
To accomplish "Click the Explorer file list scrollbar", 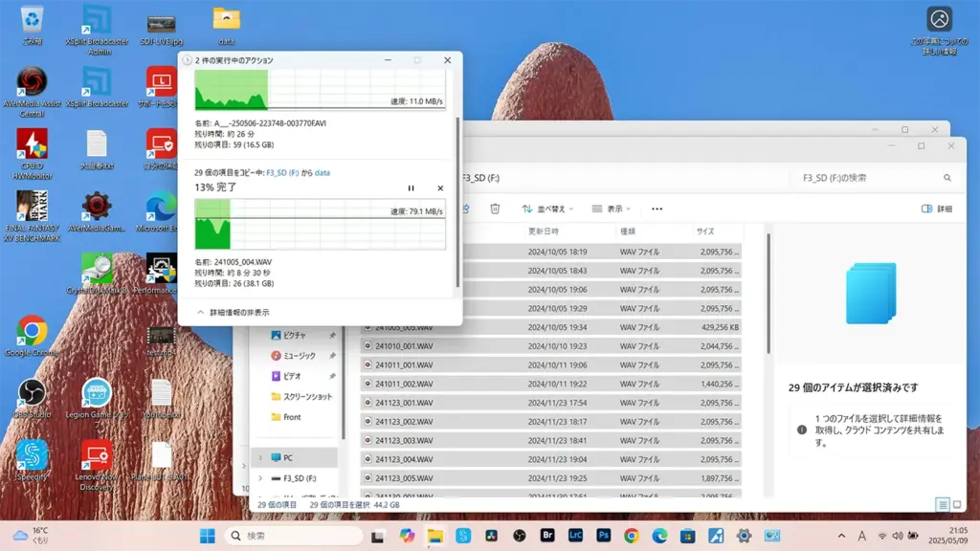I will 768,294.
